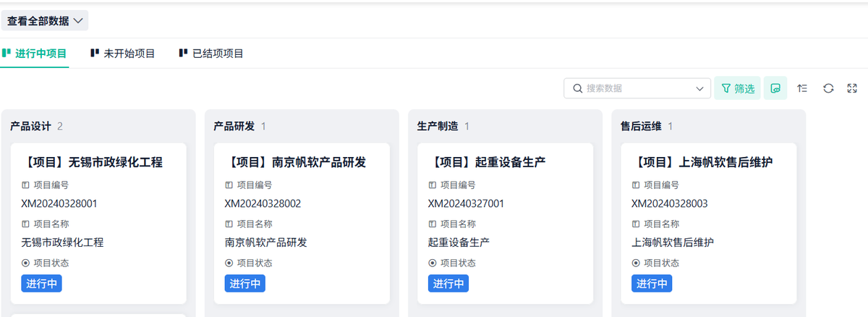Click the 售后运维 column header
This screenshot has width=868, height=317.
(641, 126)
